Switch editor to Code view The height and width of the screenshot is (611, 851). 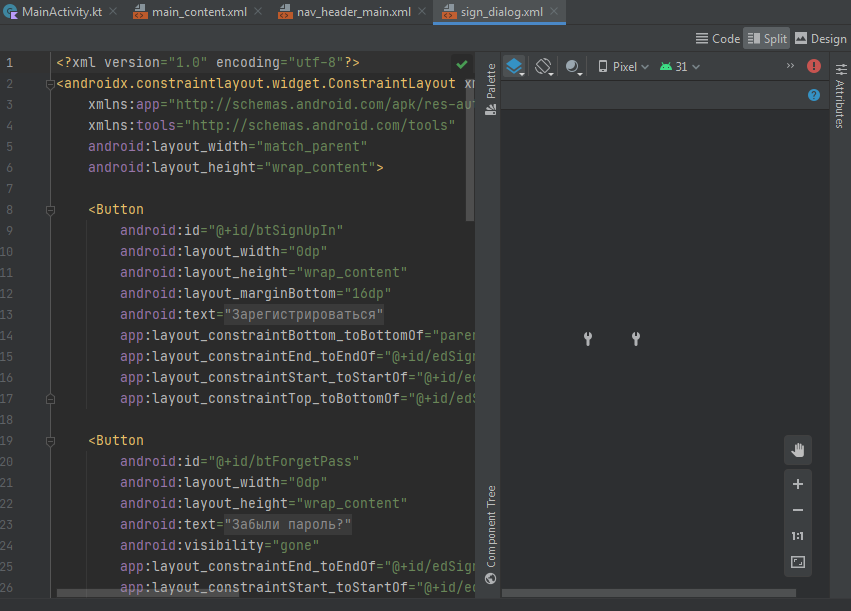tap(717, 39)
